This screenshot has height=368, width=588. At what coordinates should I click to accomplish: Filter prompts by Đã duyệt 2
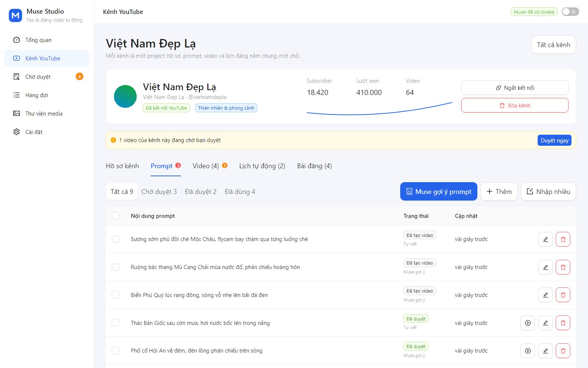201,192
